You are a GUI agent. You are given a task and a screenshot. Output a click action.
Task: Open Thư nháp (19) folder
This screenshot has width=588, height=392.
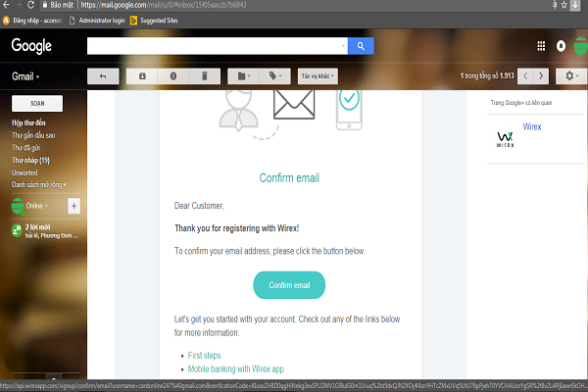[x=30, y=160]
